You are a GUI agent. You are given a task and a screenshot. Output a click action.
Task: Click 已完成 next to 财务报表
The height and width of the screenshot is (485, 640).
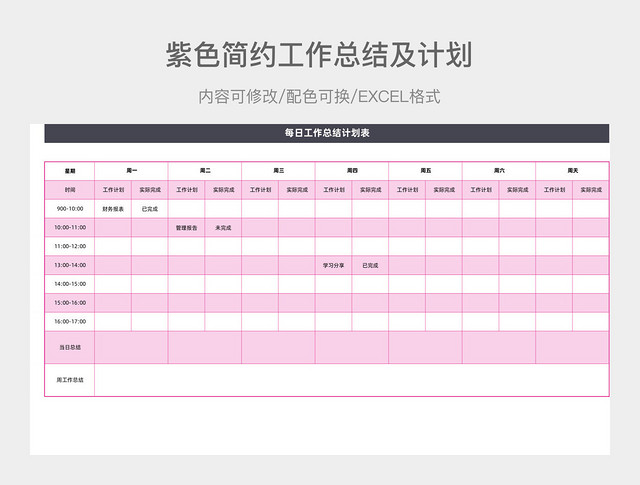(150, 209)
